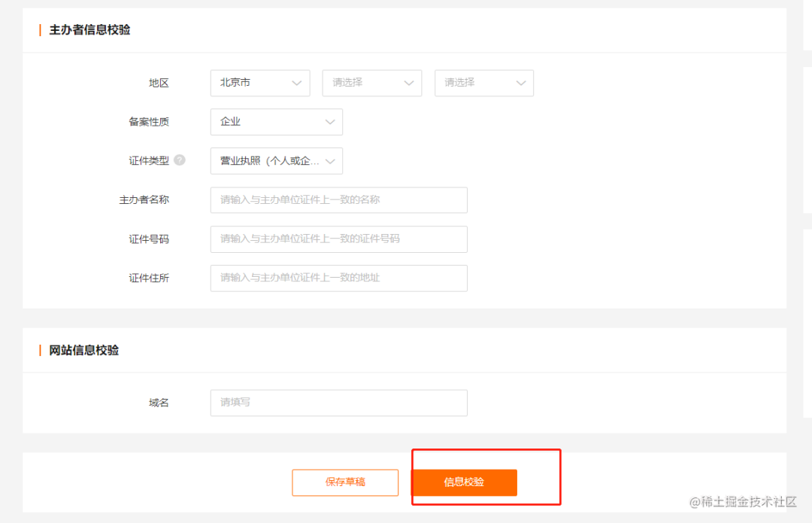The height and width of the screenshot is (523, 812).
Task: Click the help icon beside 证件类型
Action: coord(179,160)
